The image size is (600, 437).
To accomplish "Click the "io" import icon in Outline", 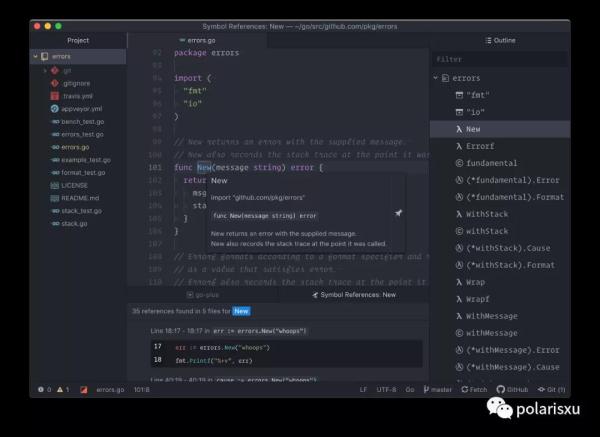I will coord(460,112).
